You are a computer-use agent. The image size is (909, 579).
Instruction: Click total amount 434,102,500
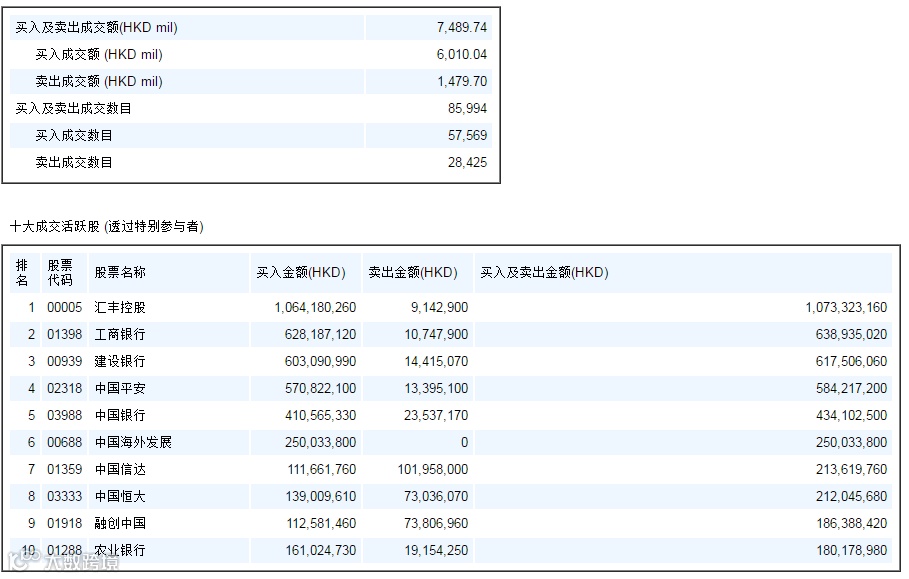(852, 416)
